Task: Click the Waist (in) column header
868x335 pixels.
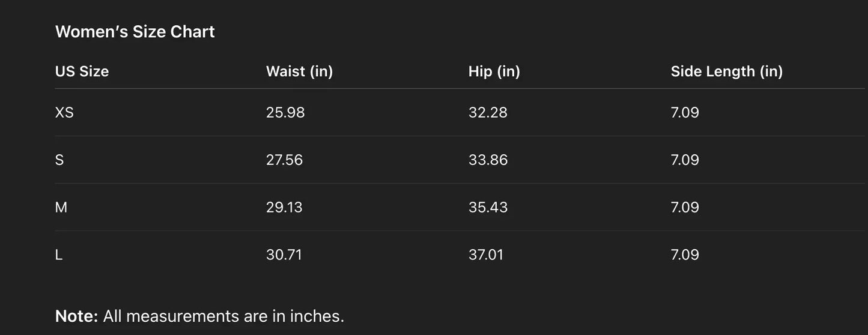Action: (299, 71)
